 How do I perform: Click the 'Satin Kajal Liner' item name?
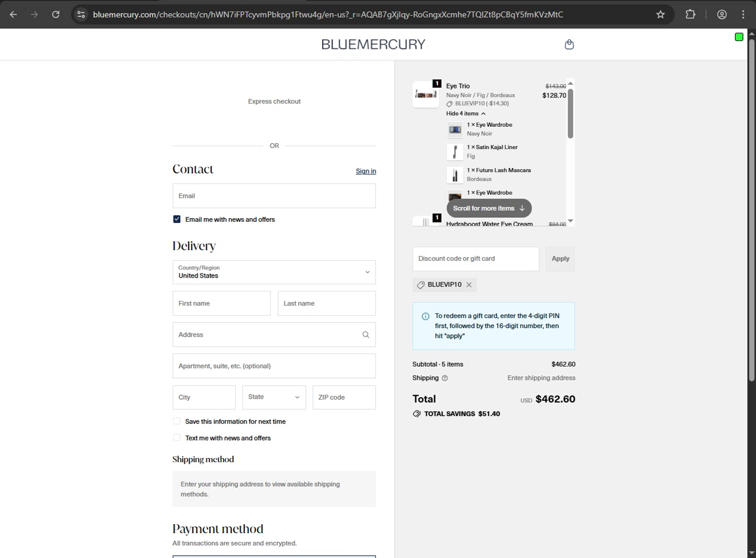(x=497, y=147)
